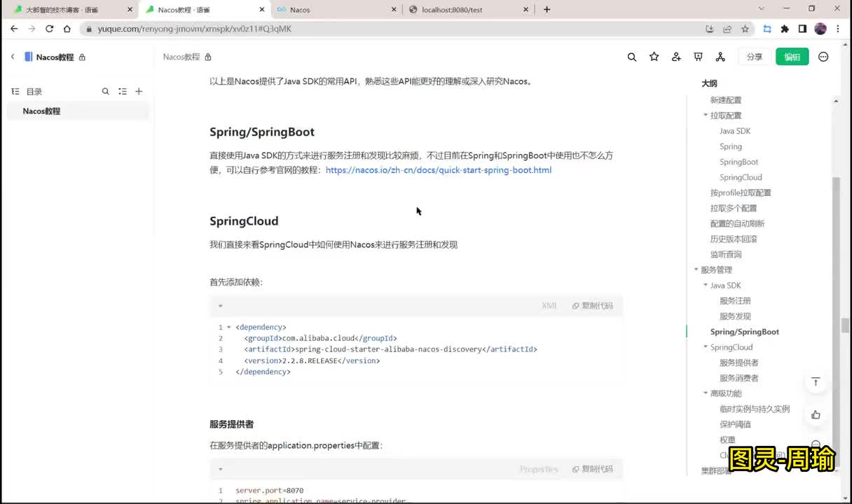The image size is (852, 504).
Task: Jump to 服务提供者 in outline
Action: (739, 362)
